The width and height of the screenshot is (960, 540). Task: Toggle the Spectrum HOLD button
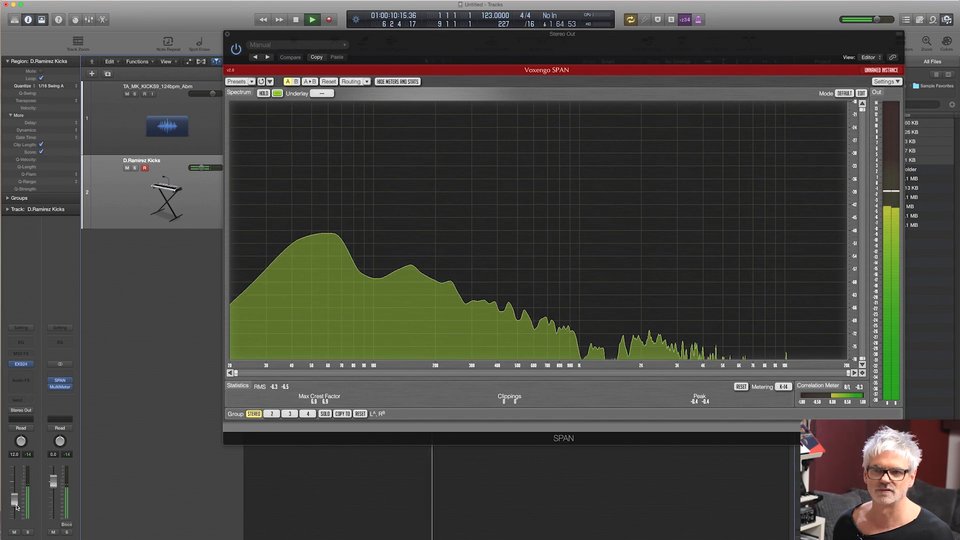(263, 93)
